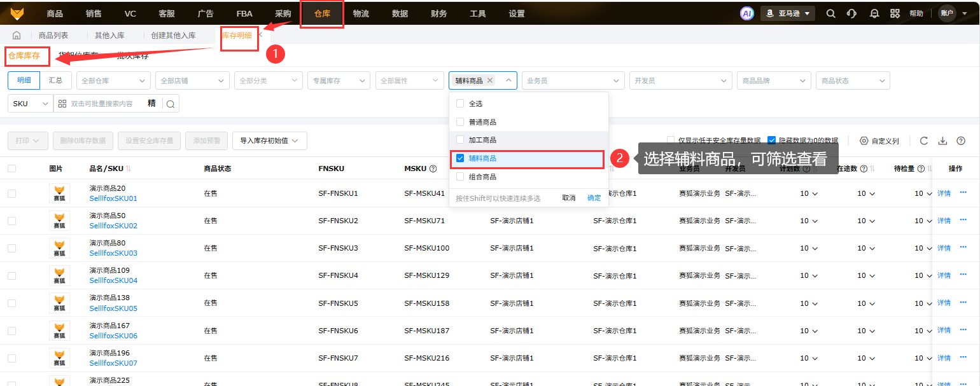
Task: Check the 普通商品 option
Action: click(460, 122)
